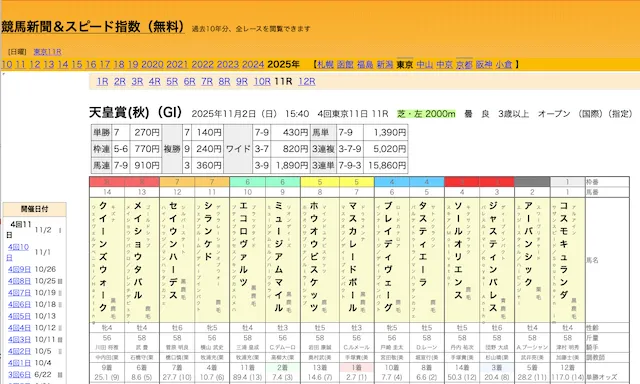Click the 3連単 payout 15,860円
This screenshot has width=640, height=384.
(x=387, y=165)
